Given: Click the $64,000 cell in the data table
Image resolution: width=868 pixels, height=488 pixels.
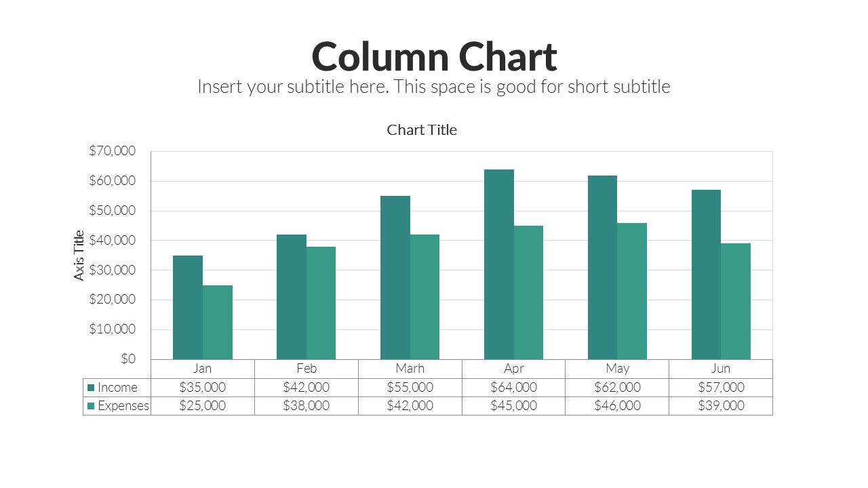Looking at the screenshot, I should tap(513, 388).
